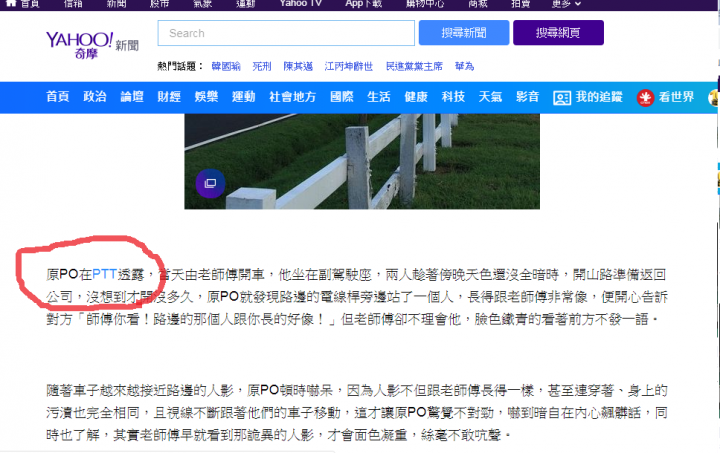The height and width of the screenshot is (453, 720).
Task: Open the 天氣 section tab
Action: [x=490, y=97]
